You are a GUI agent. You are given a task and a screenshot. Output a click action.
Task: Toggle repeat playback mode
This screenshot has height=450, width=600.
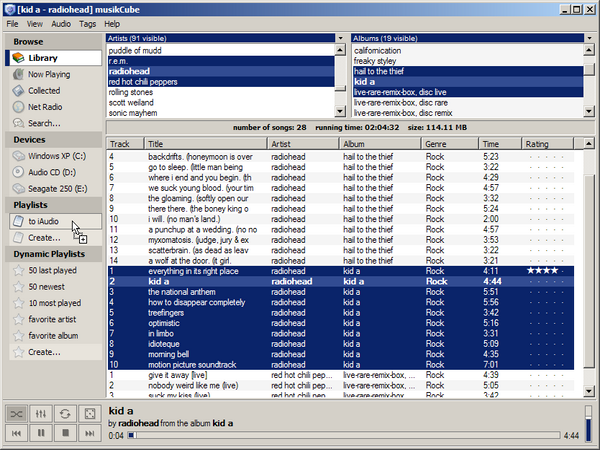click(x=65, y=413)
